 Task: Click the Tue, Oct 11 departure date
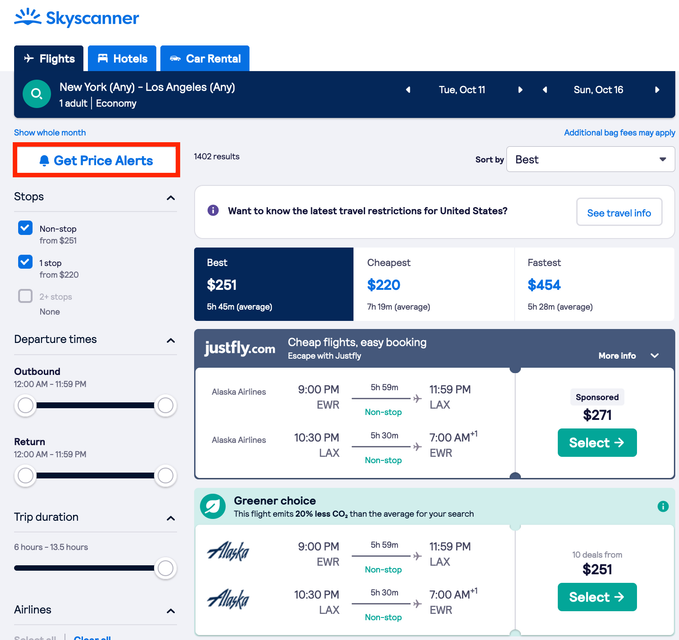pyautogui.click(x=462, y=90)
